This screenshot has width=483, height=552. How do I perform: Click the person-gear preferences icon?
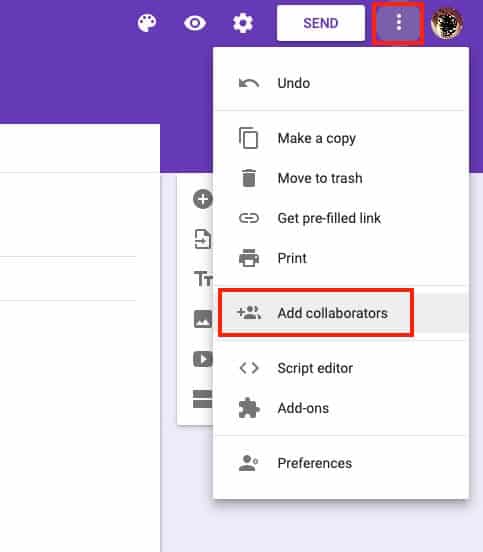tap(248, 463)
